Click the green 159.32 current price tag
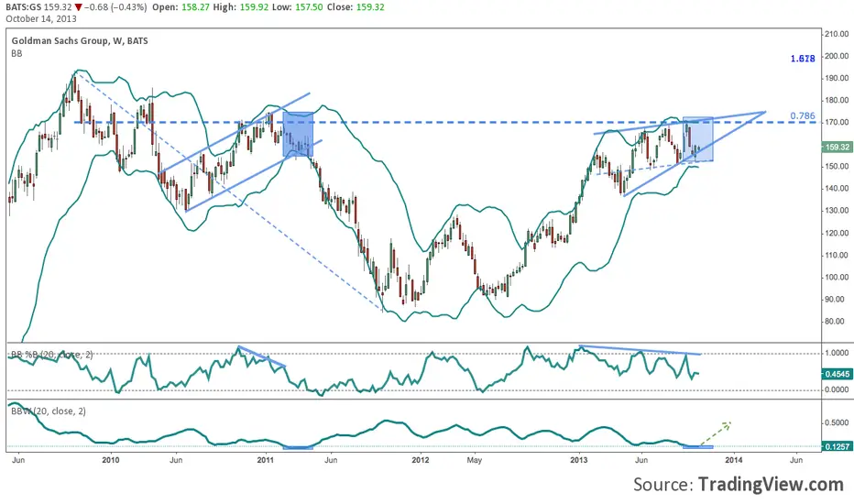Viewport: 854px width, 504px height. pyautogui.click(x=838, y=148)
